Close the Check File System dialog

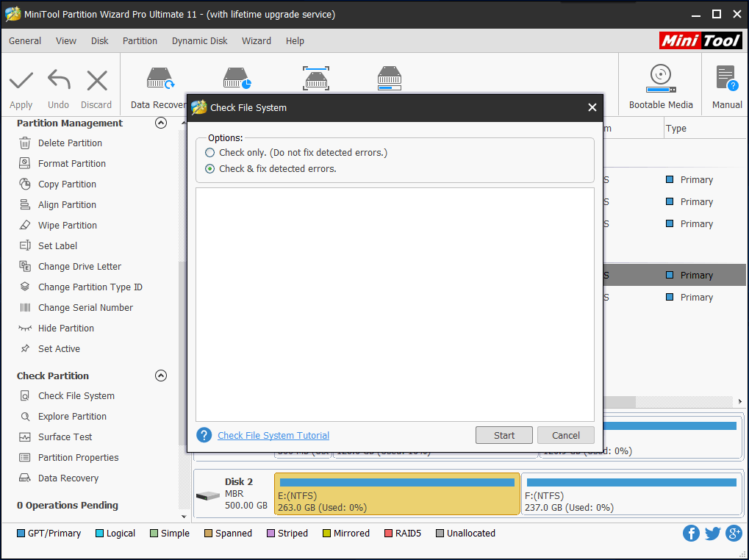[592, 107]
